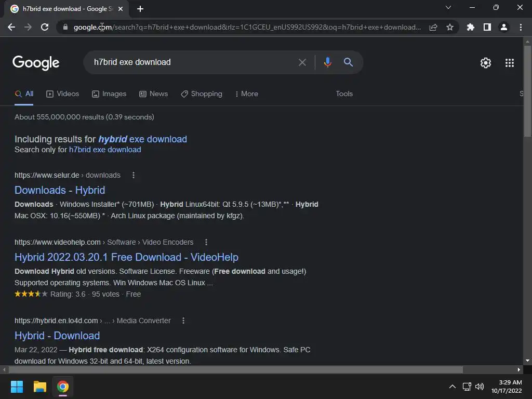Reload the current page
The width and height of the screenshot is (532, 399).
coord(45,27)
